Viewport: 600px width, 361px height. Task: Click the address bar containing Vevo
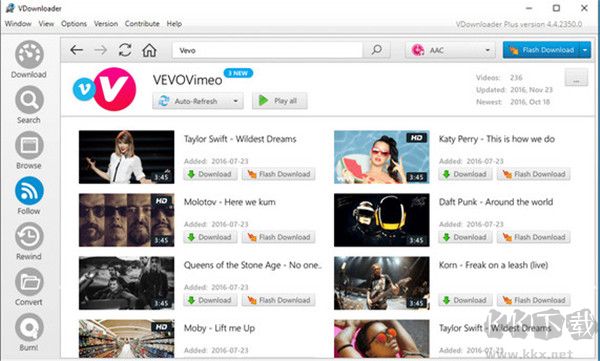(267, 50)
